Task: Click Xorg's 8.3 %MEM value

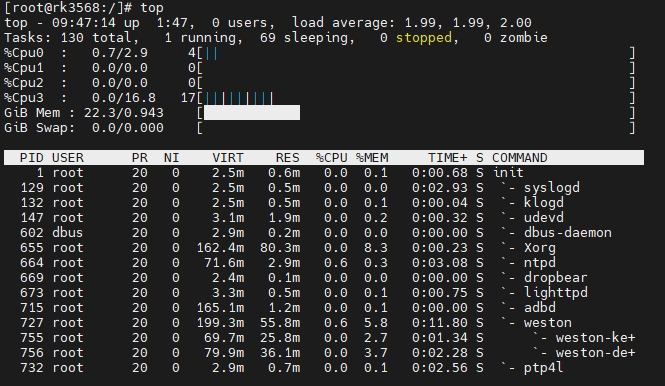Action: tap(376, 248)
